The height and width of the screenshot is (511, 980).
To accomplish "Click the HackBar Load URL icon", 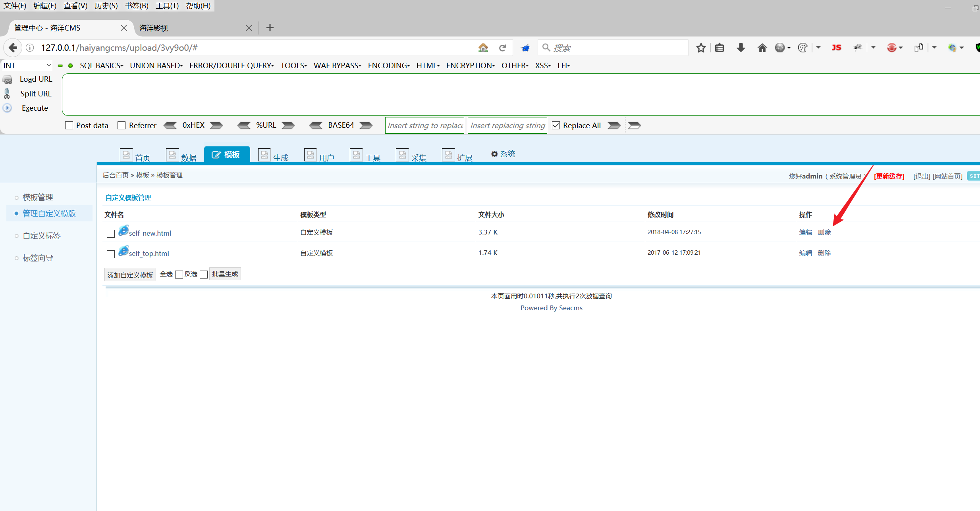I will point(8,79).
